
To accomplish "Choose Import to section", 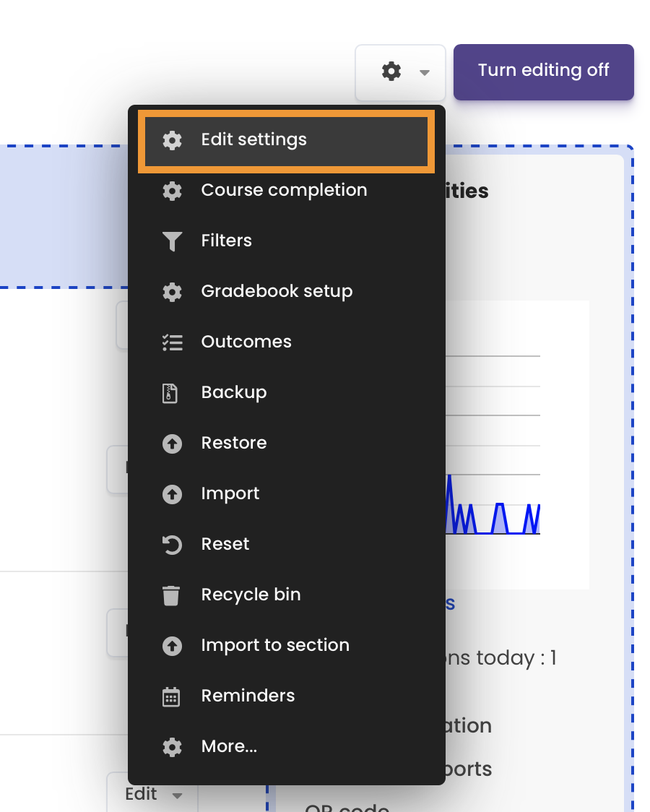I will pos(286,646).
